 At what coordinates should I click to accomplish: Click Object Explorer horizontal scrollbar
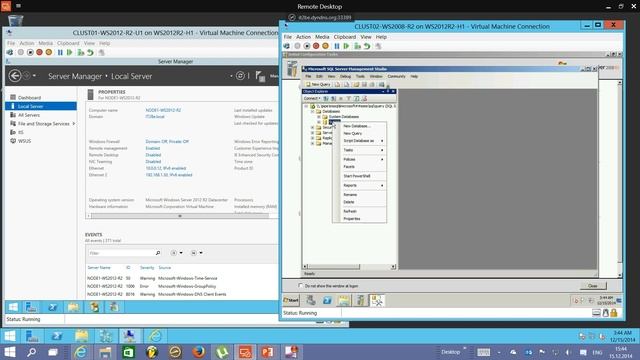click(x=349, y=267)
